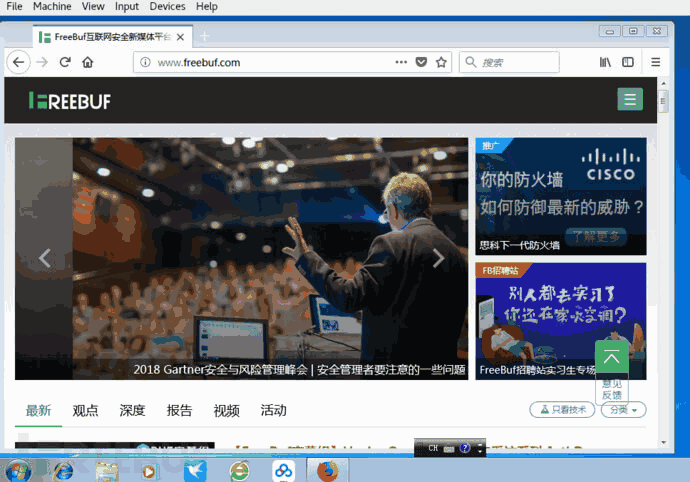Open the site information icon in address bar
This screenshot has height=482, width=690.
coord(145,62)
